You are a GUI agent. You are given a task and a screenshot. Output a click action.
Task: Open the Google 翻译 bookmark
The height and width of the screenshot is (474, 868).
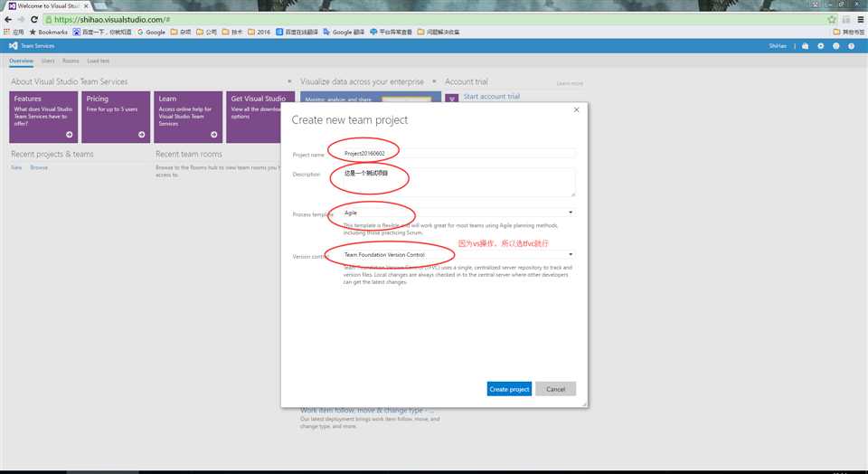point(344,33)
